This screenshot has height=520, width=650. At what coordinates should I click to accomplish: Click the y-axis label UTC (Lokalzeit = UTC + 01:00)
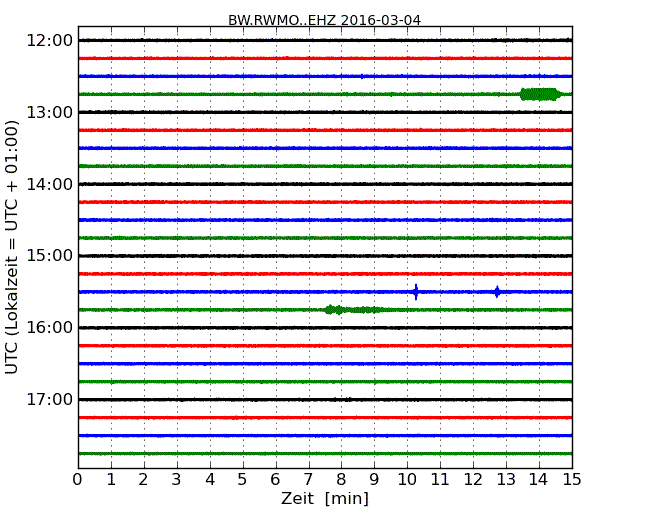[12, 247]
